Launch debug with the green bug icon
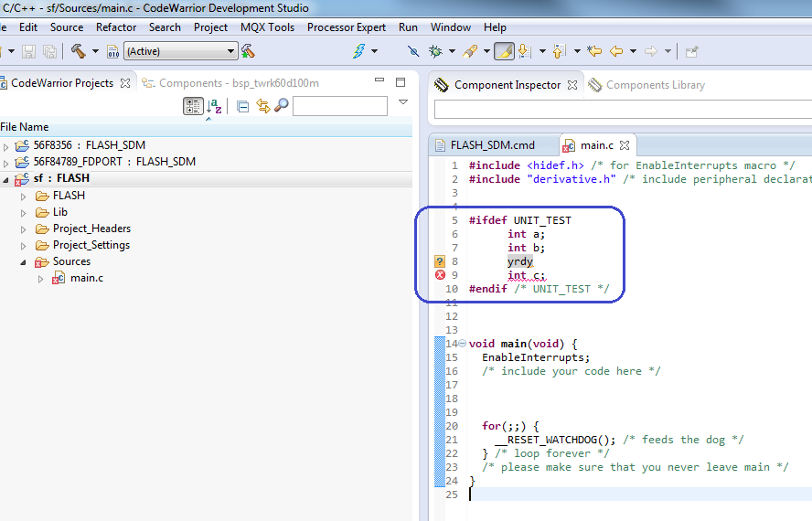The image size is (812, 521). (x=435, y=51)
